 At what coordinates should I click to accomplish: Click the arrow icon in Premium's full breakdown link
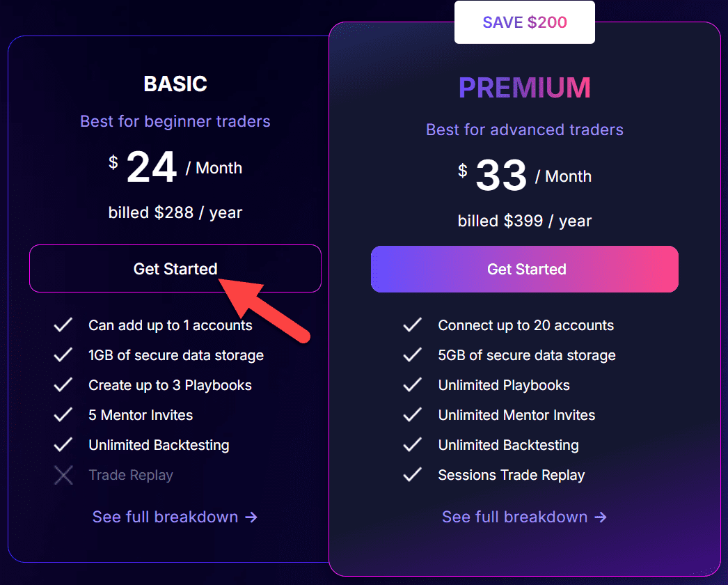(601, 517)
